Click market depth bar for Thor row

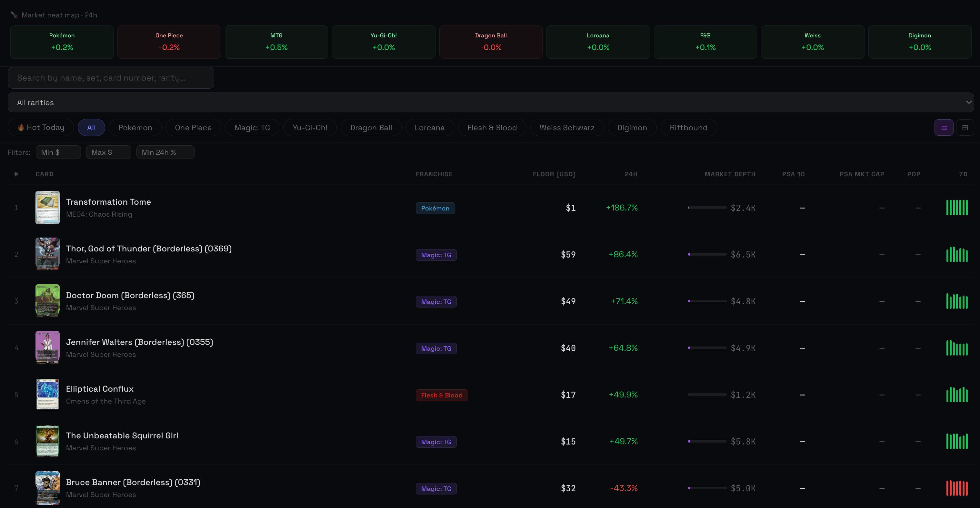tap(707, 254)
